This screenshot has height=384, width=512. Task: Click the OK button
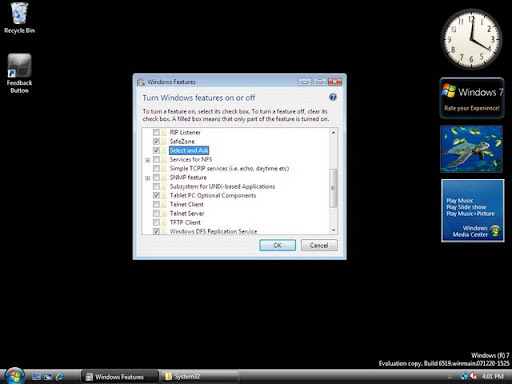tap(277, 245)
